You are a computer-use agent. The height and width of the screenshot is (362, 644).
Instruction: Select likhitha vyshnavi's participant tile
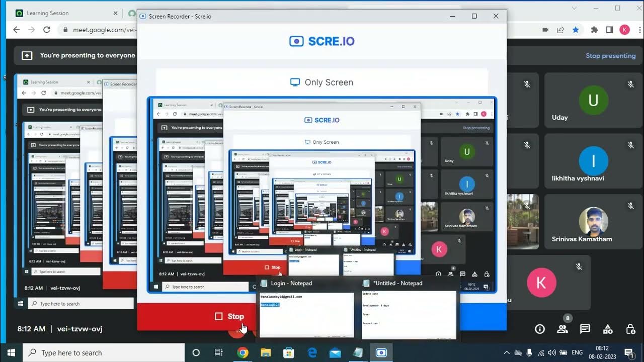tap(593, 161)
